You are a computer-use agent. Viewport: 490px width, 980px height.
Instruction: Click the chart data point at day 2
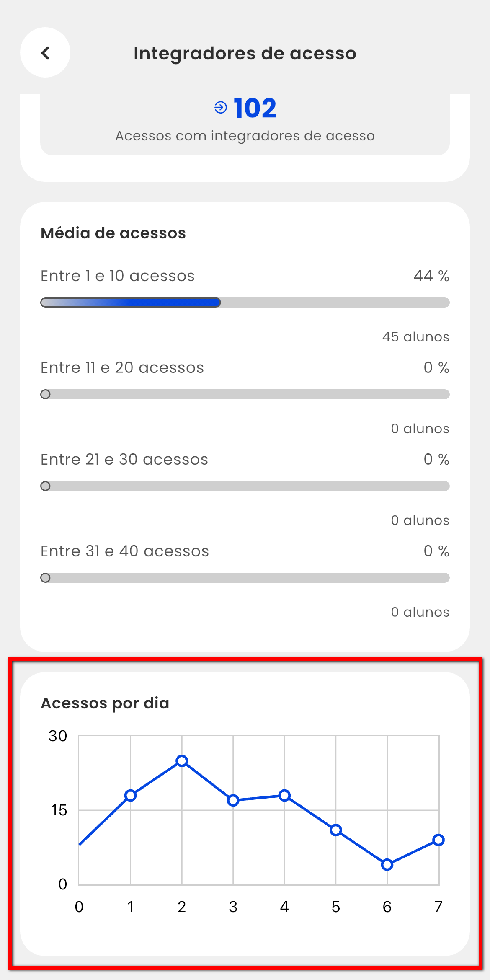(182, 761)
